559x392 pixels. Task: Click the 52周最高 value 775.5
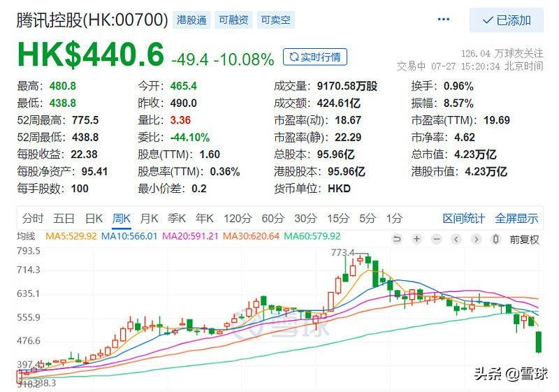pos(85,120)
